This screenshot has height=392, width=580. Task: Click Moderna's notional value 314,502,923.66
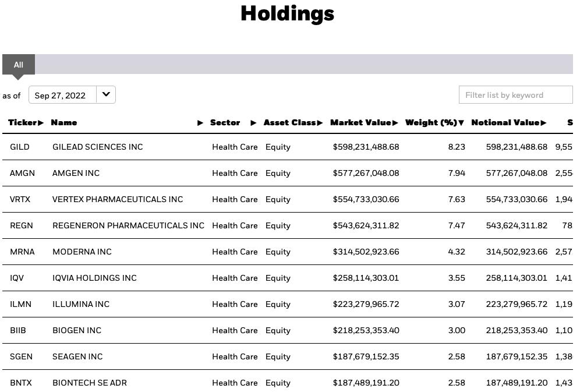click(x=517, y=252)
